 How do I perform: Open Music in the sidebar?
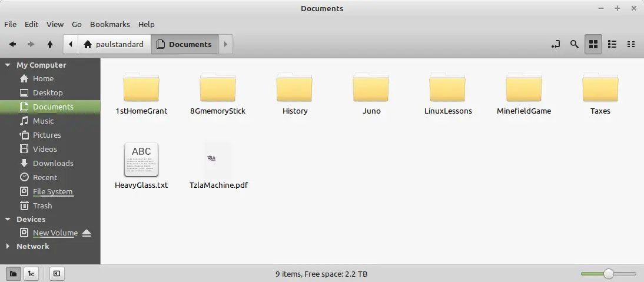coord(50,121)
